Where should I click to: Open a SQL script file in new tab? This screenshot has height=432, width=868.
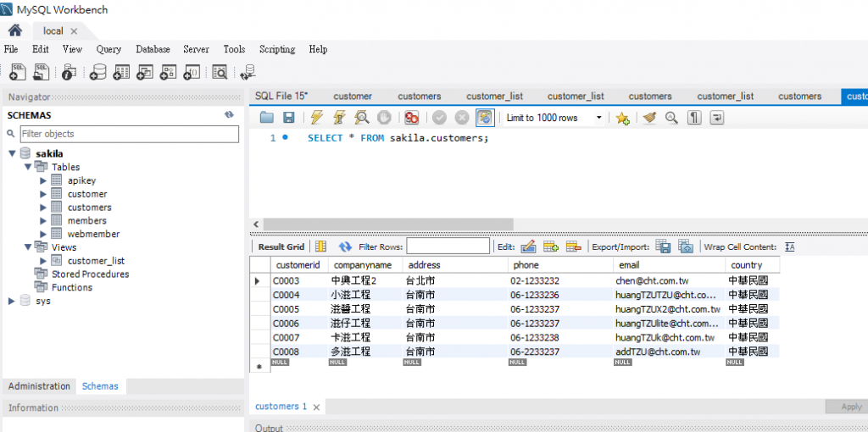(x=42, y=71)
